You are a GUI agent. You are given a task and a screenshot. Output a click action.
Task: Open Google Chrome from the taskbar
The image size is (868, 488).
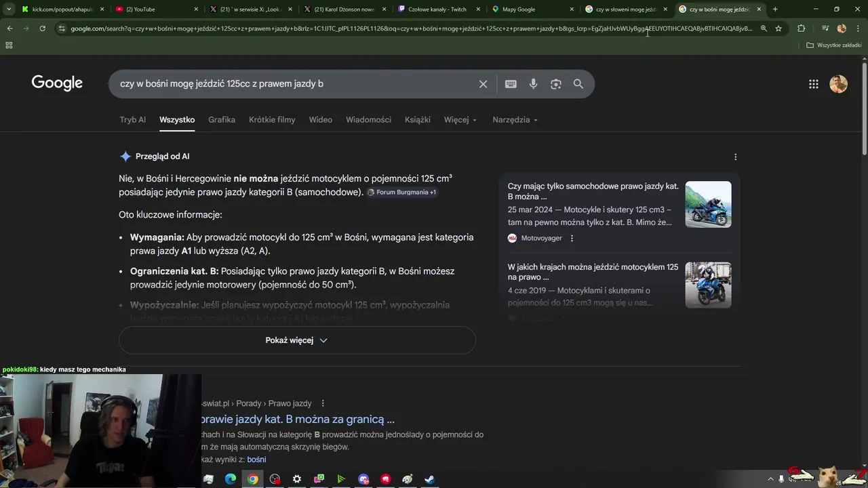coord(252,479)
